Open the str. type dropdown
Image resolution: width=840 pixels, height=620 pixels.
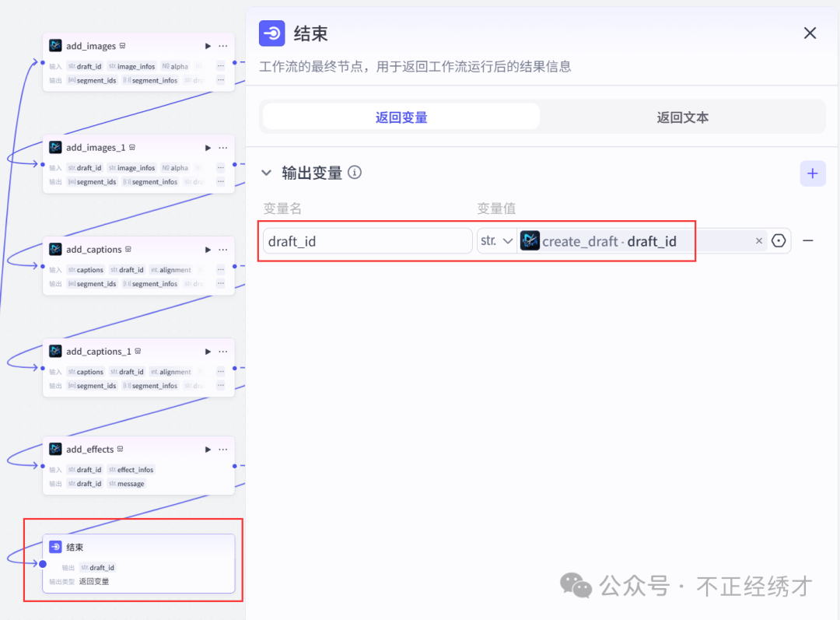pos(496,240)
